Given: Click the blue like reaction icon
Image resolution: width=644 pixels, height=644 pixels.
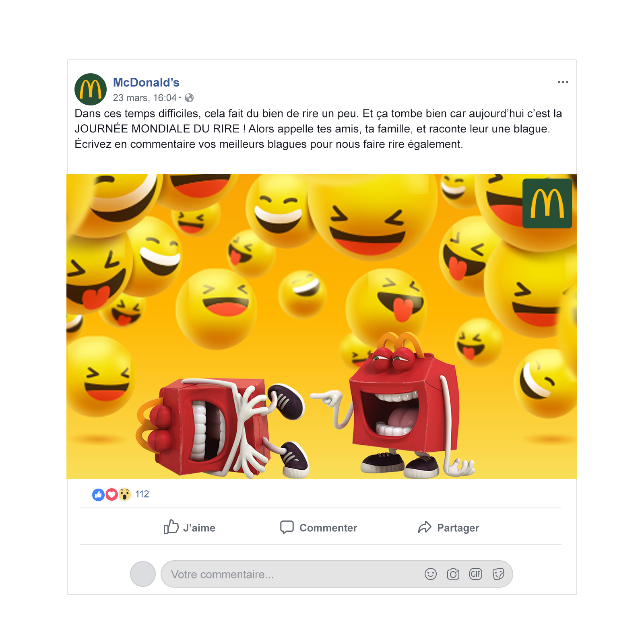Looking at the screenshot, I should [x=98, y=494].
